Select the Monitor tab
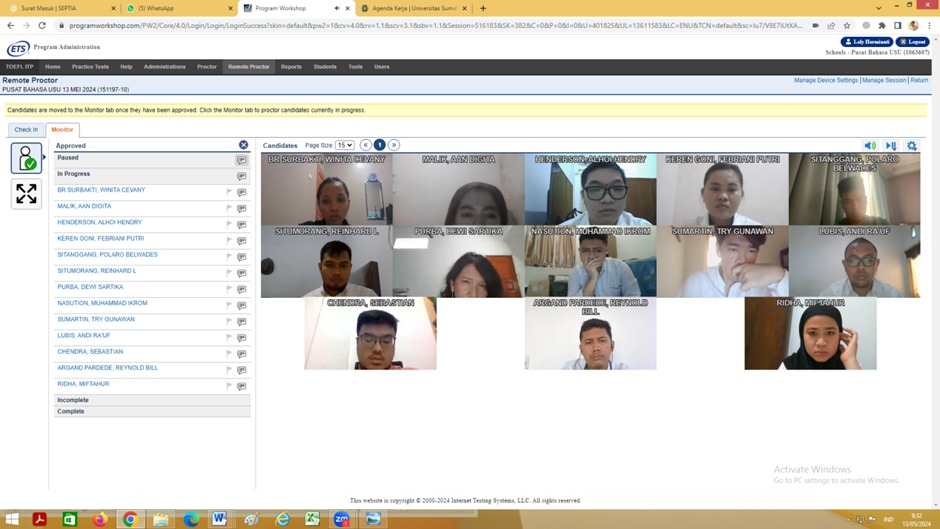Screen dimensions: 940x529 pos(62,130)
